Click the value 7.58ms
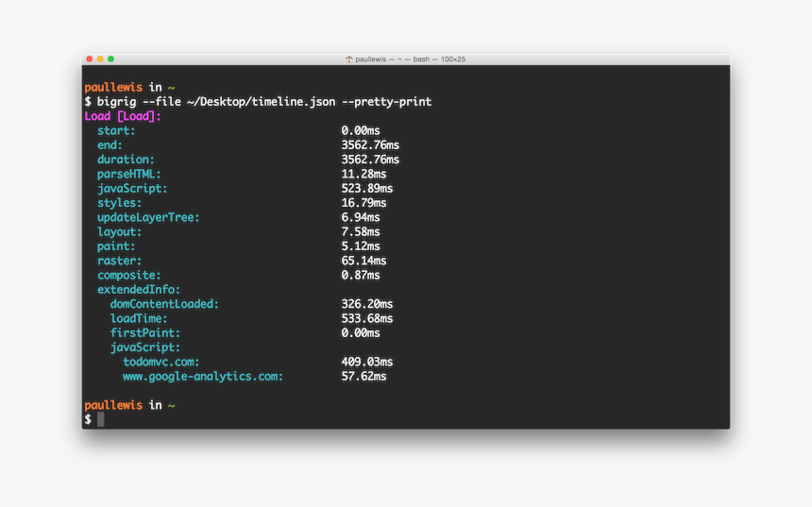This screenshot has height=507, width=812. 361,232
